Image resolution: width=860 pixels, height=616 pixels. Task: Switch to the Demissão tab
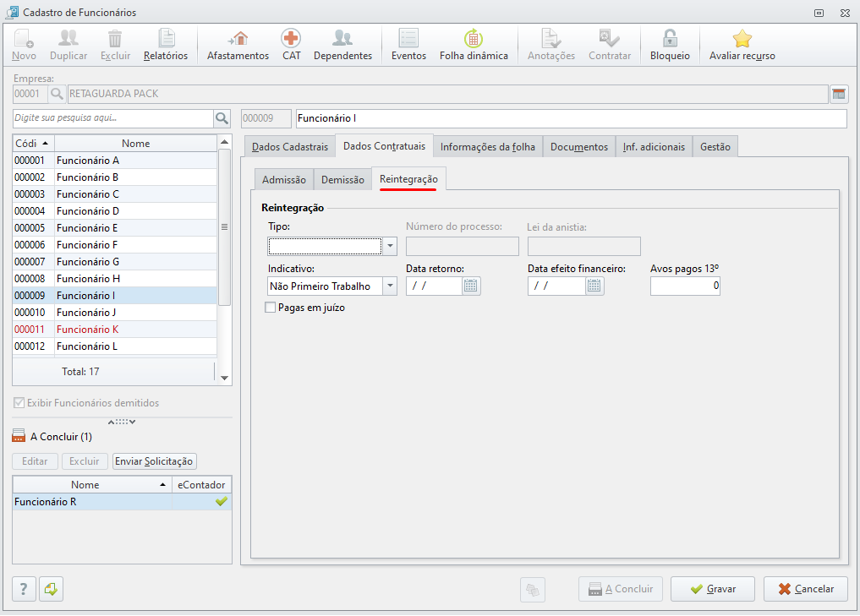click(x=342, y=179)
